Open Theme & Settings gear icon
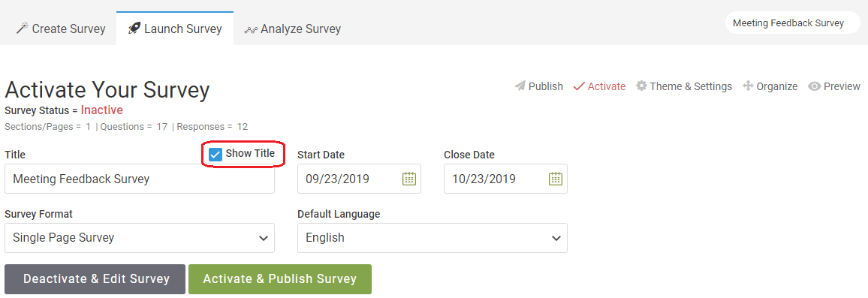 [641, 86]
